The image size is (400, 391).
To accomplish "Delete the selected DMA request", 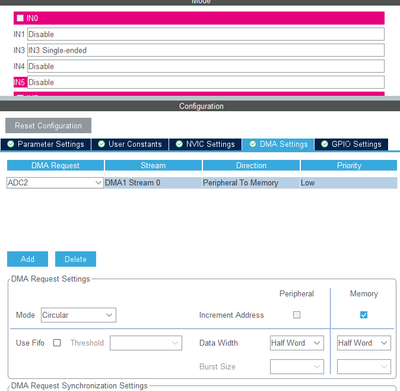I will [75, 259].
